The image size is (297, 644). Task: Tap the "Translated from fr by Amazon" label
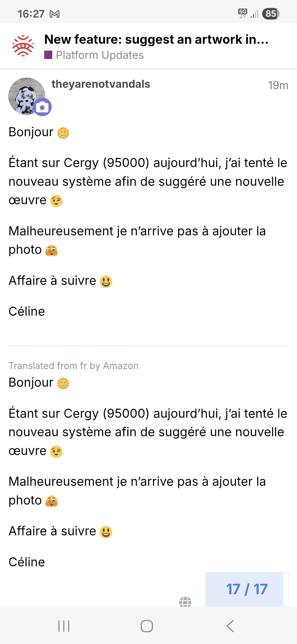tap(73, 366)
